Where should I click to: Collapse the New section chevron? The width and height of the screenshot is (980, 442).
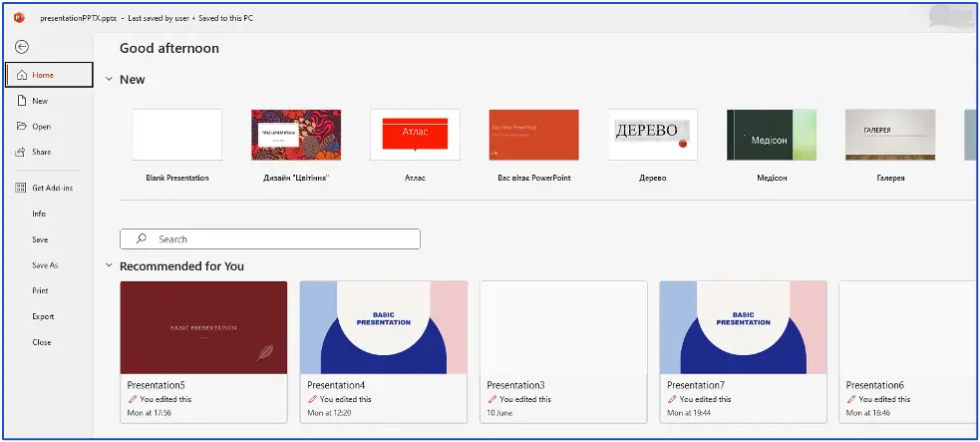[x=109, y=80]
